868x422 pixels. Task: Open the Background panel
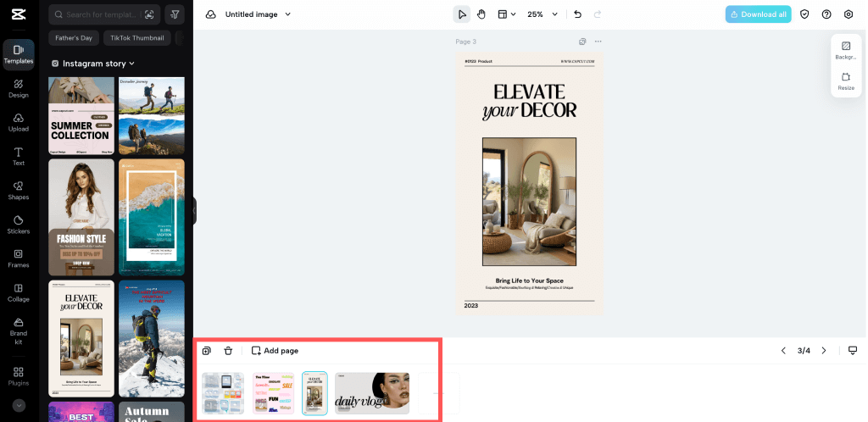[x=846, y=50]
